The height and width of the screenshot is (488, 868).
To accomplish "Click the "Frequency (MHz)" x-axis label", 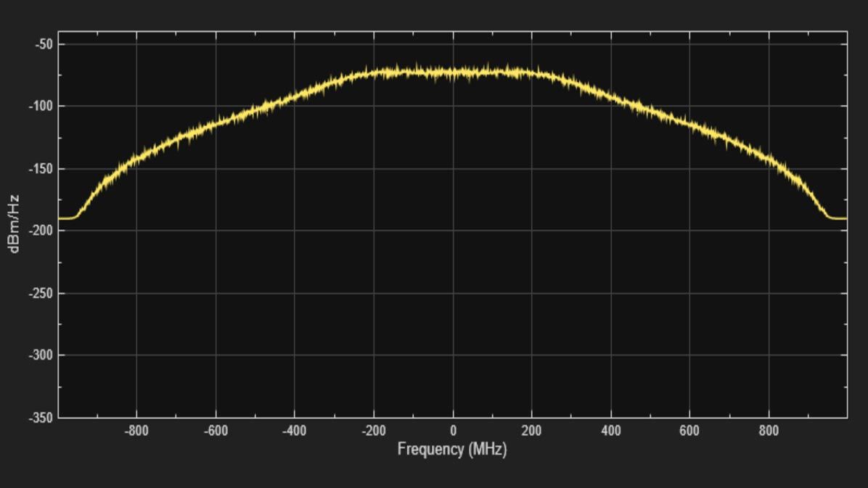I will pos(451,450).
